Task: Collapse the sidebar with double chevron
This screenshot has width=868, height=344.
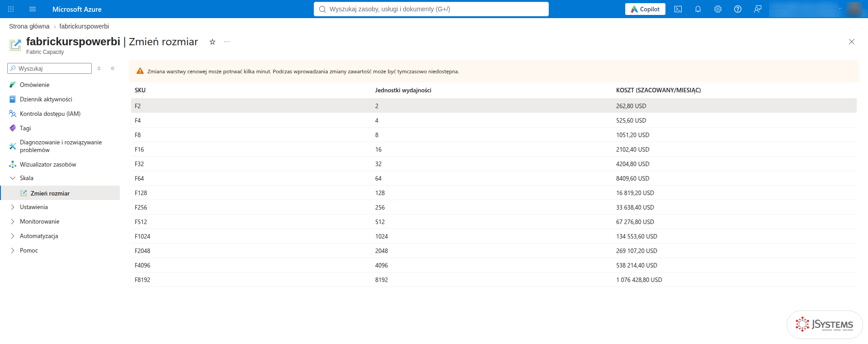Action: [x=113, y=68]
